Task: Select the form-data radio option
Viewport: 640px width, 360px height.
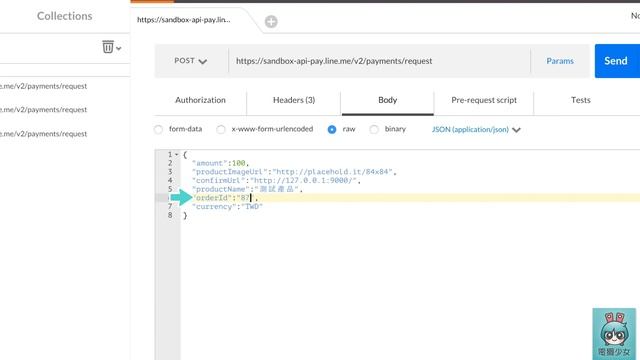Action: [158, 129]
